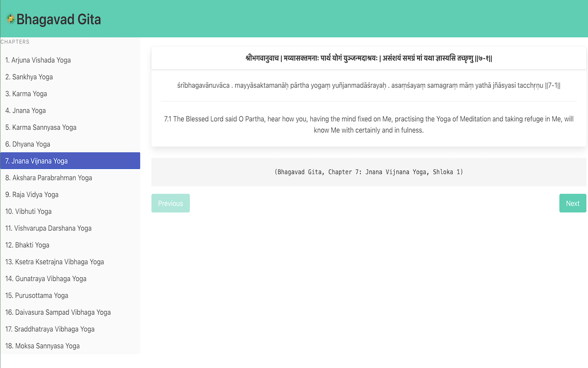
Task: Open chapter 8 Akshara Parabrahman Yoga
Action: tap(70, 178)
